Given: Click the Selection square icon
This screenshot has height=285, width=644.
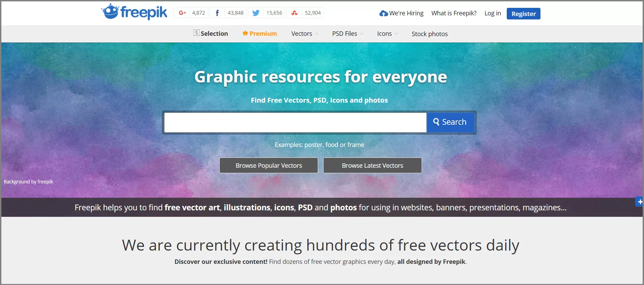Looking at the screenshot, I should tap(197, 33).
